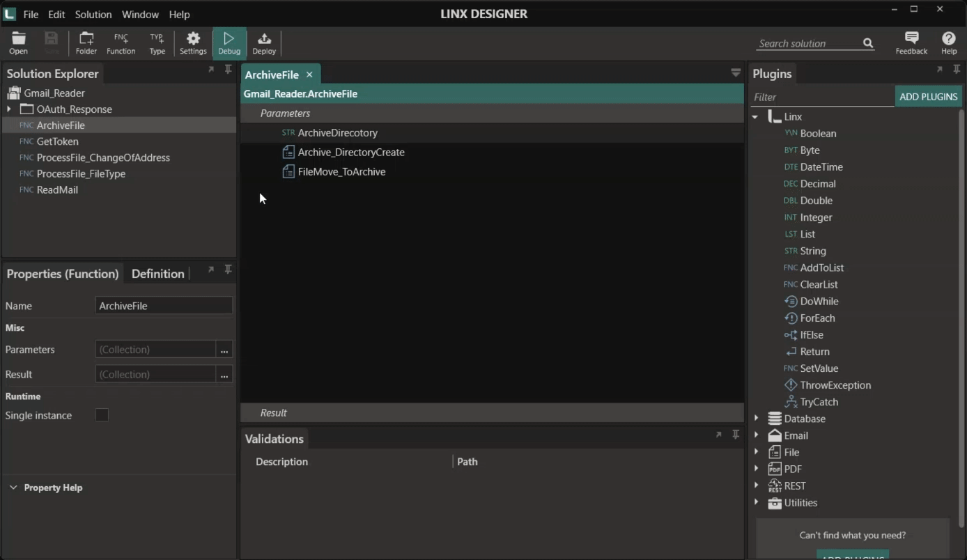Click the search magnifier icon

click(x=868, y=43)
